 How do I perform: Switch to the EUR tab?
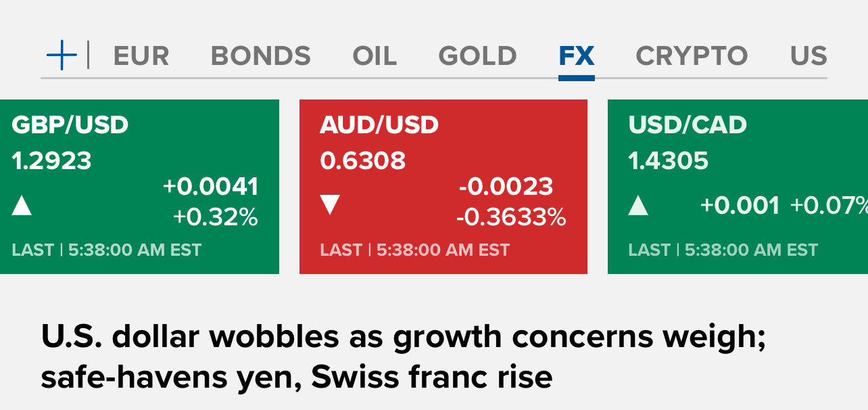pos(141,56)
